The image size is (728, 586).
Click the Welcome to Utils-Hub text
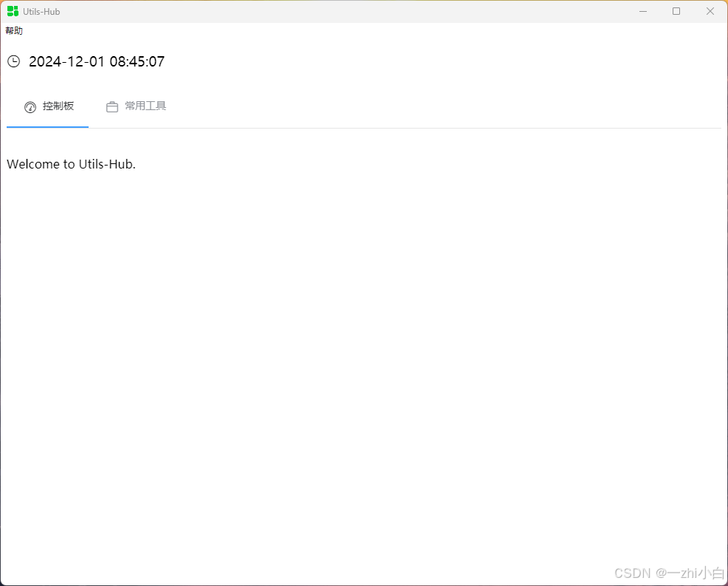pyautogui.click(x=71, y=164)
